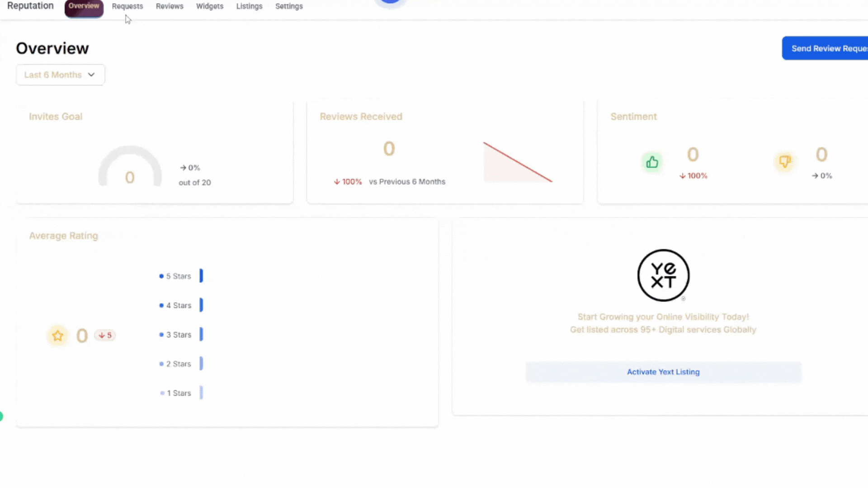Viewport: 868px width, 488px height.
Task: Click 'Start Growing your Online Visibility Today!' text
Action: tap(663, 317)
